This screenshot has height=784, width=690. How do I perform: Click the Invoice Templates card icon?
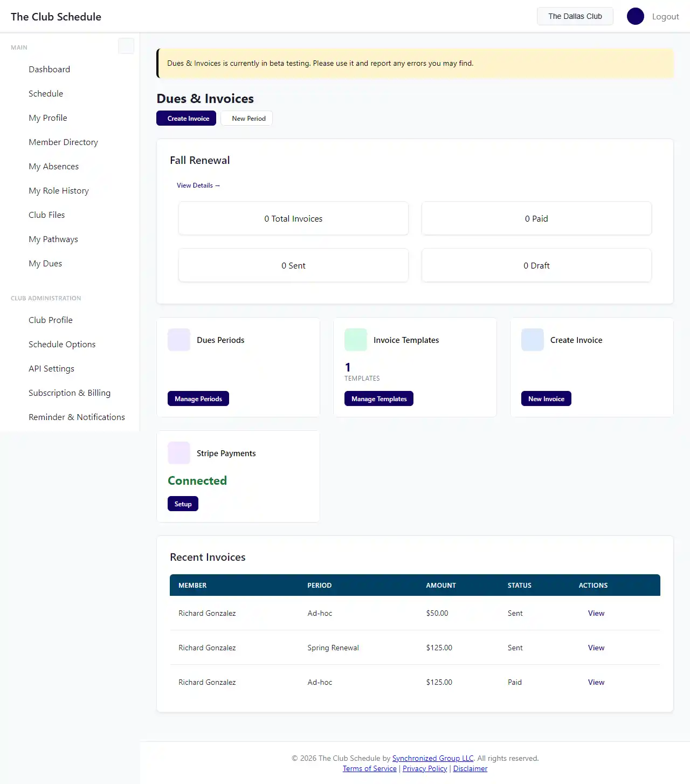point(356,340)
